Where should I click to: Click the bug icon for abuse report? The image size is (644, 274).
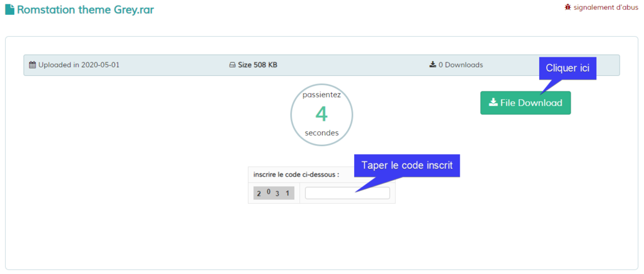click(x=567, y=6)
